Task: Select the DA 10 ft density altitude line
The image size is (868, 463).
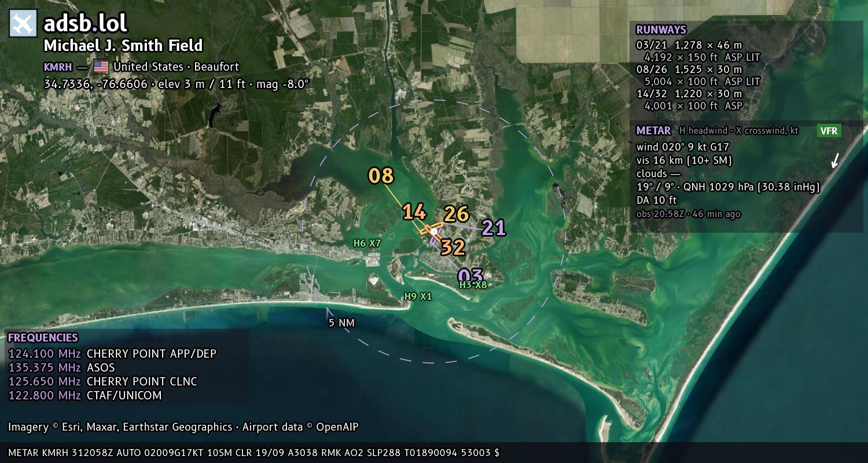Action: 657,200
